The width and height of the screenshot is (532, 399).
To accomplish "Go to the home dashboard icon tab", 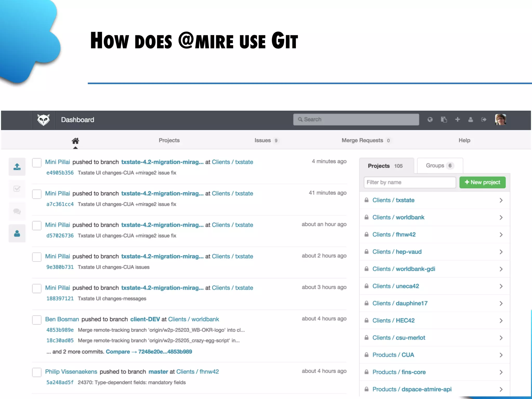I will (75, 141).
